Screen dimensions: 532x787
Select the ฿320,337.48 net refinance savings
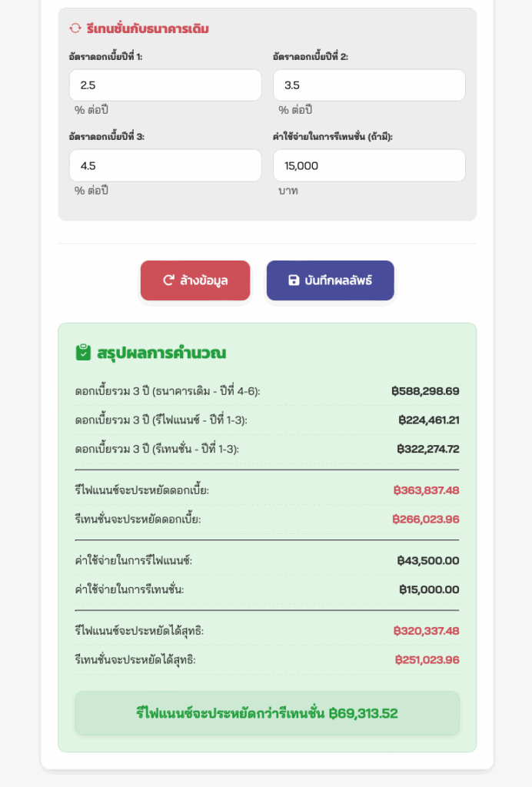tap(426, 631)
